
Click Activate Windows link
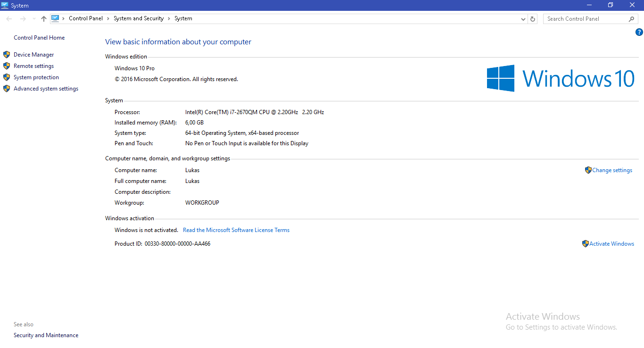611,244
